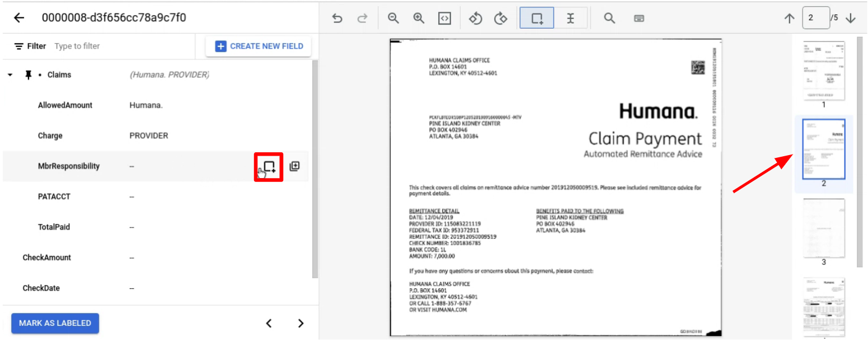Draw bounding box for MbrResponsibility field
The image size is (868, 341).
coord(269,166)
